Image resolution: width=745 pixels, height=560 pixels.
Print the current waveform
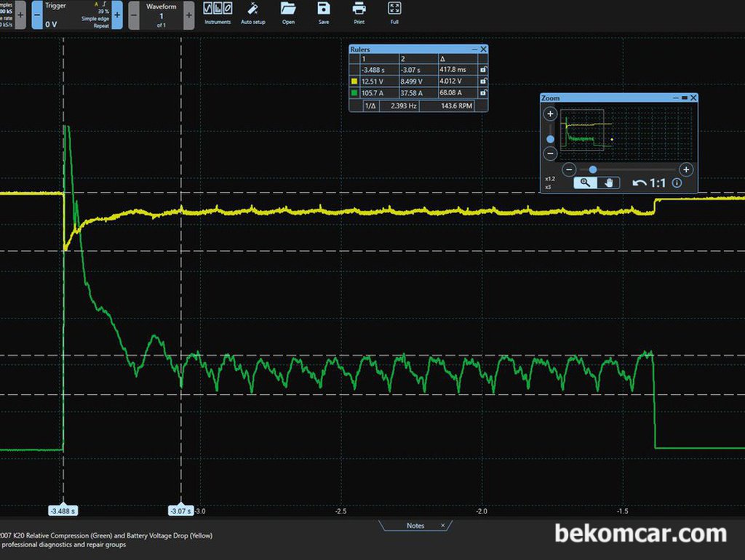[359, 13]
